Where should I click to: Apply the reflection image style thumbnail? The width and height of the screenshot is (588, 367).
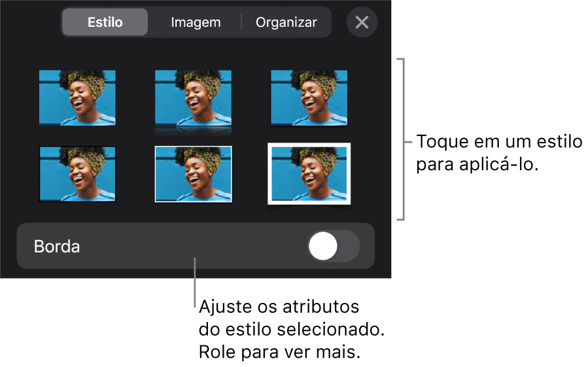193,101
